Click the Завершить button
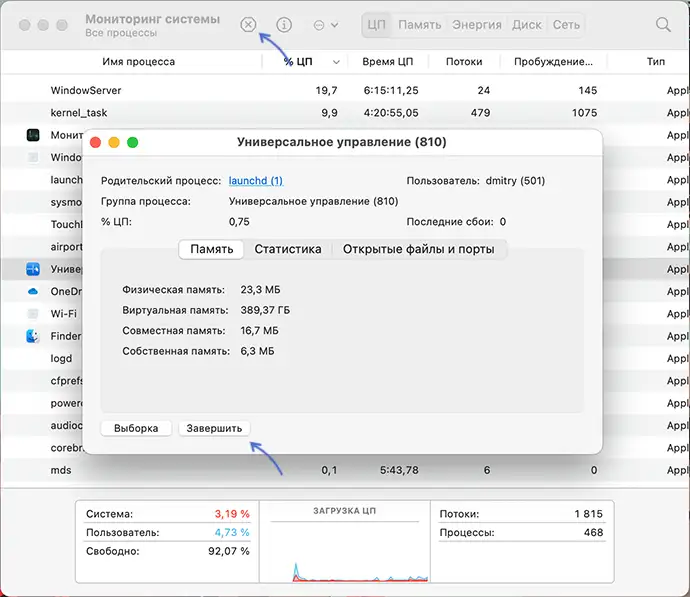Viewport: 690px width, 597px height. (214, 429)
